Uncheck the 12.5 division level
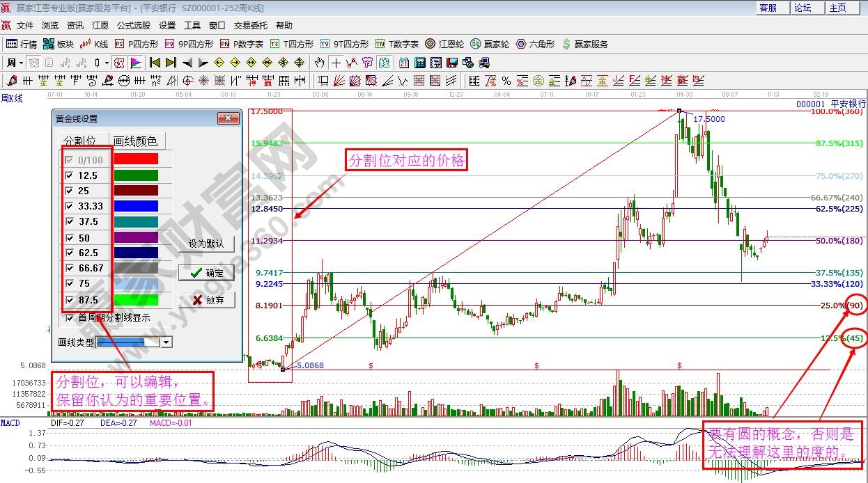 tap(69, 175)
